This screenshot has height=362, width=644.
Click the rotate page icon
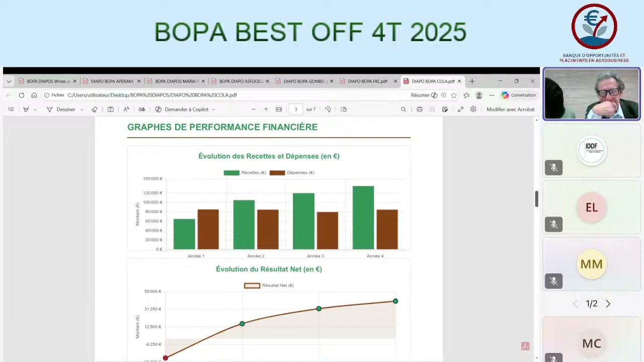[x=328, y=109]
